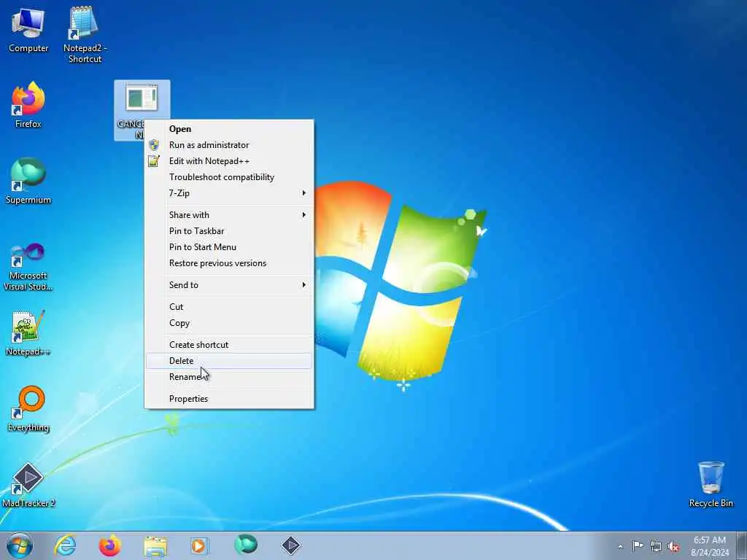Click the highlighted executable file icon on desktop

[x=142, y=98]
